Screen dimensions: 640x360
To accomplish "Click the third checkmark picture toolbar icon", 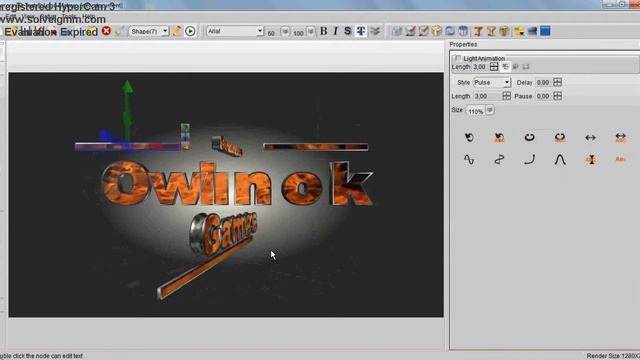I will click(x=423, y=31).
